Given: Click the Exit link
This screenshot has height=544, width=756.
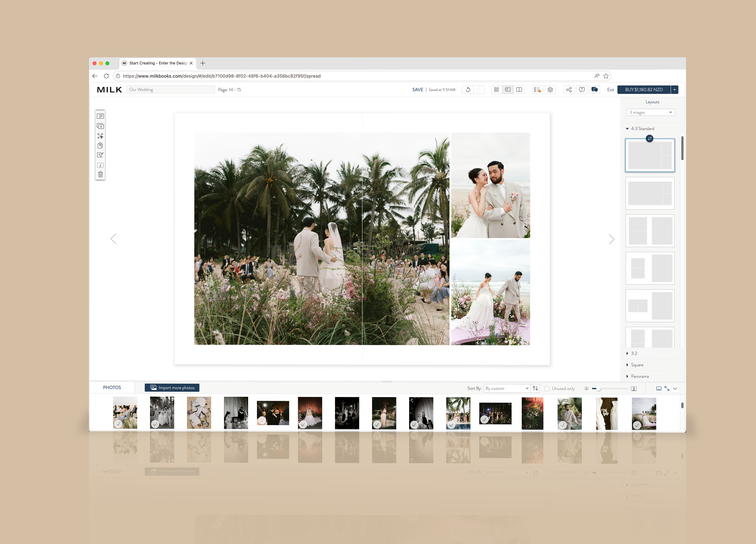Looking at the screenshot, I should pyautogui.click(x=610, y=90).
